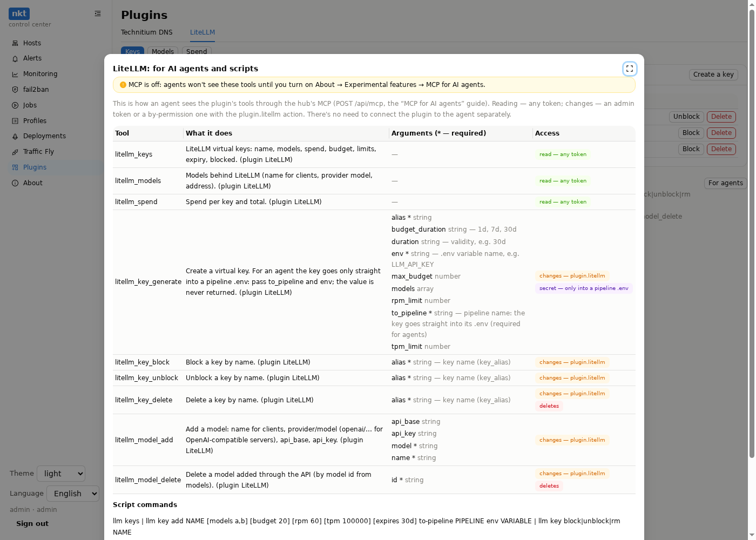756x540 pixels.
Task: Open the Alerts bell item
Action: 32,58
